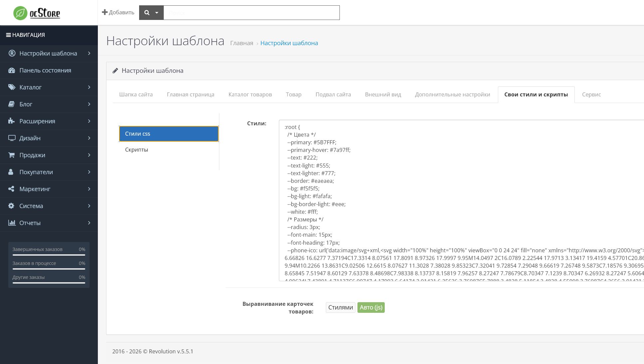Toggle the НАВИГАЦИЯ hamburger icon

(8, 35)
